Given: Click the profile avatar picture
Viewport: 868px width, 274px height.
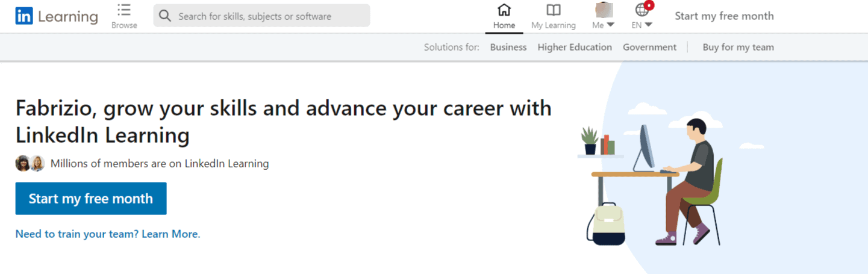Looking at the screenshot, I should click(x=602, y=10).
